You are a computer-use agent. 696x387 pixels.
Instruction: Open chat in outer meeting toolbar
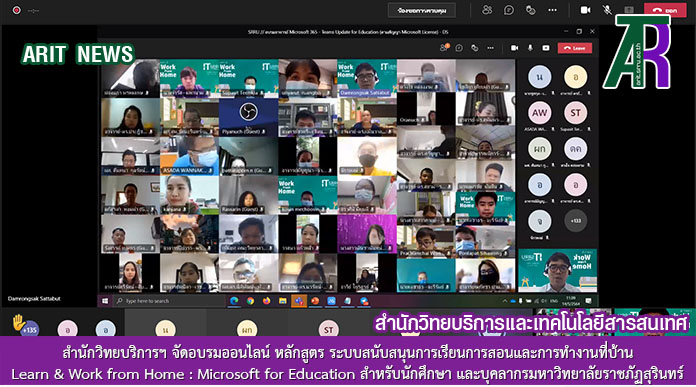pos(509,10)
